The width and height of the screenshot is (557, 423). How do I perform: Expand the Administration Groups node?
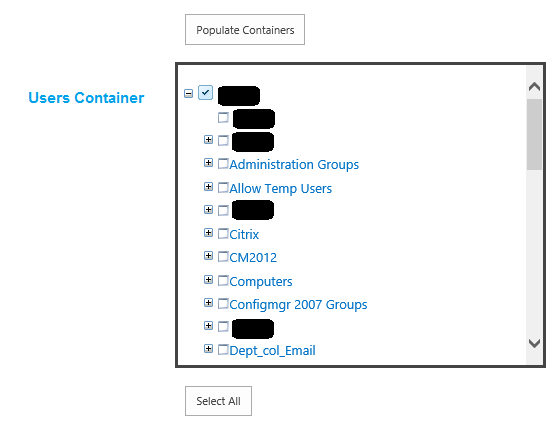[209, 163]
